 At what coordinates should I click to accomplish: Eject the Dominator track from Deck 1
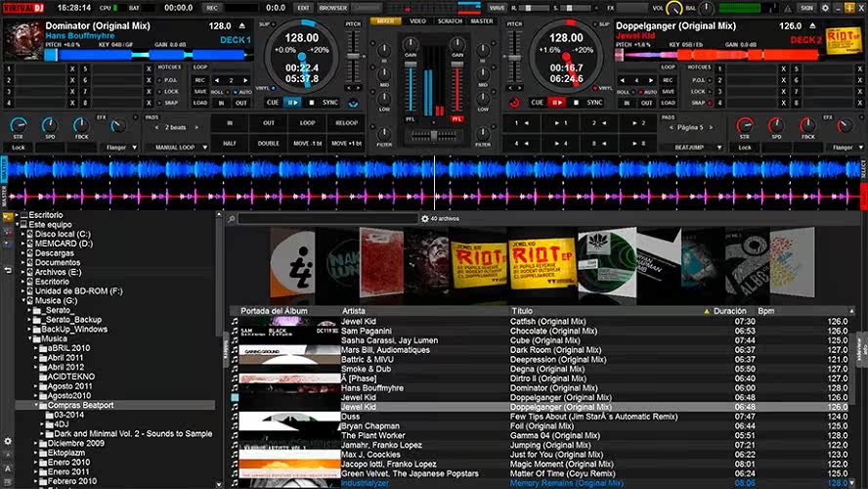click(241, 26)
